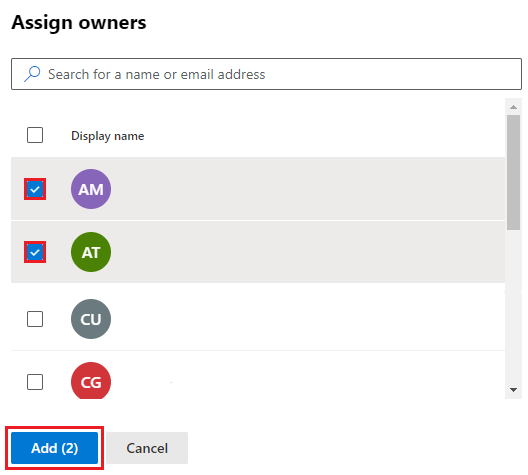Check the CU user checkbox

coord(35,319)
